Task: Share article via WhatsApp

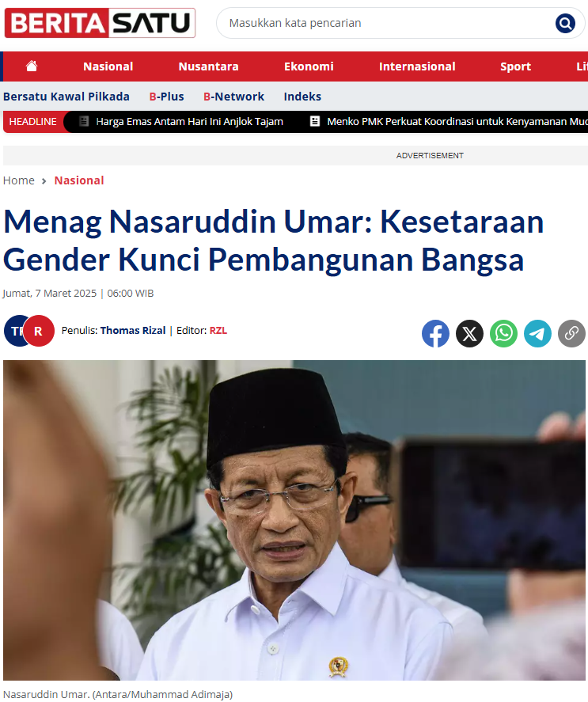Action: pos(503,333)
